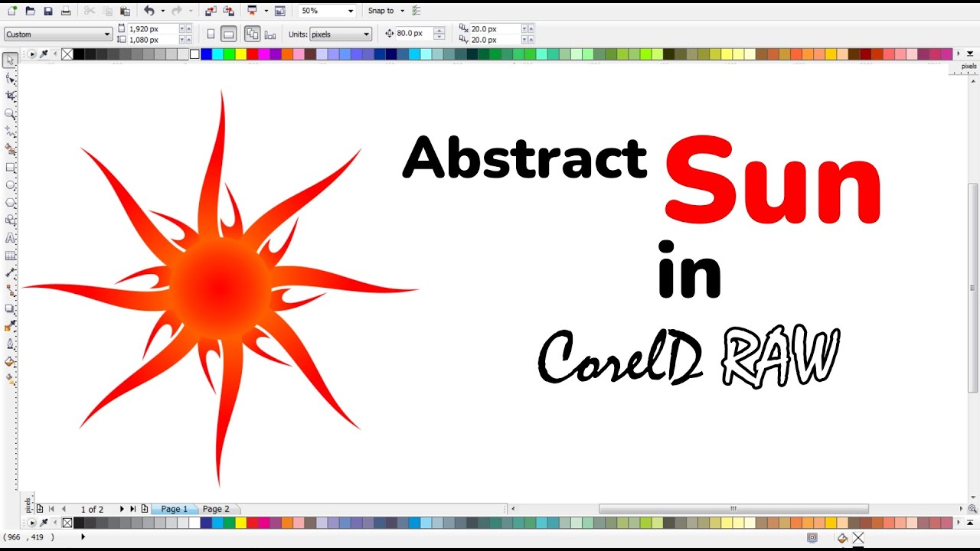This screenshot has height=551, width=980.
Task: Select the Zoom tool in toolbox
Action: pos(10,113)
